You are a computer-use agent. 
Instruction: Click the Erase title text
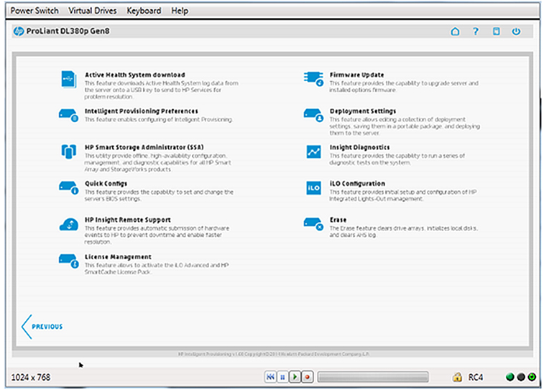point(338,220)
